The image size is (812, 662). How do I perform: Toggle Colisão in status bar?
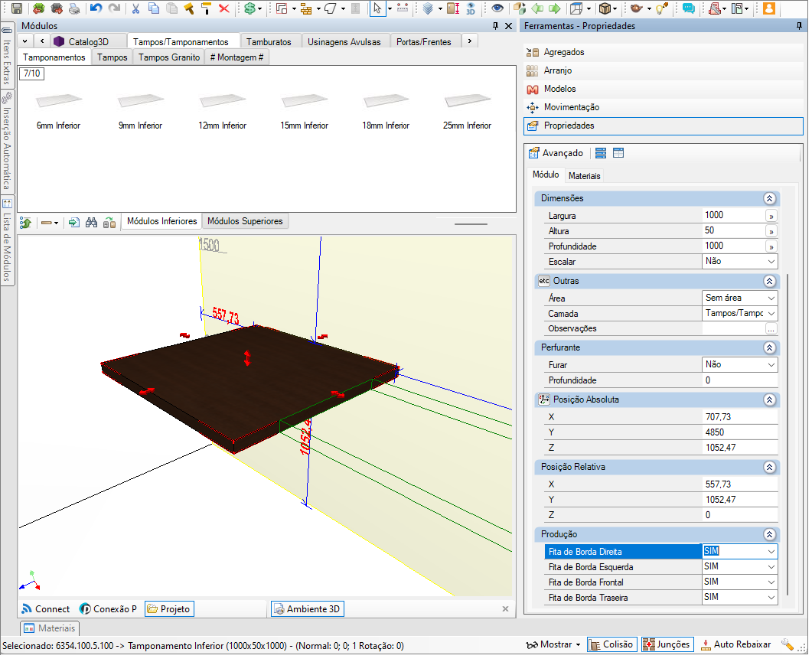[611, 644]
